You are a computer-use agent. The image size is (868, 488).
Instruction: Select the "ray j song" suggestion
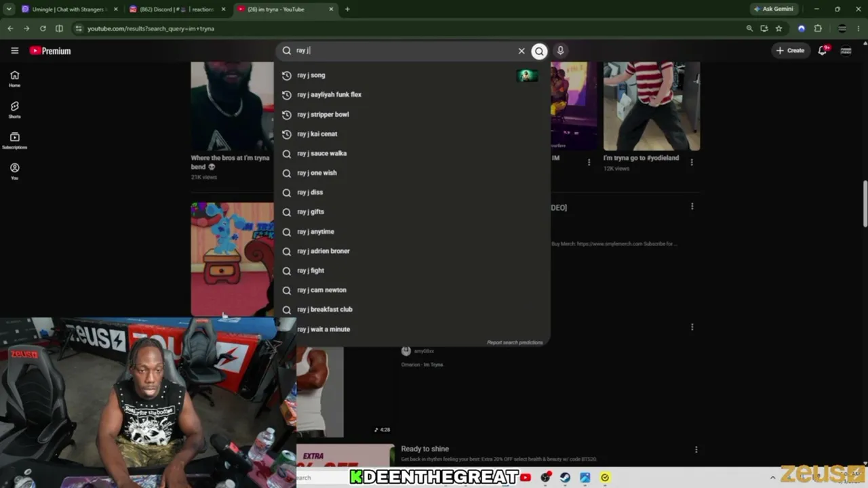click(412, 75)
